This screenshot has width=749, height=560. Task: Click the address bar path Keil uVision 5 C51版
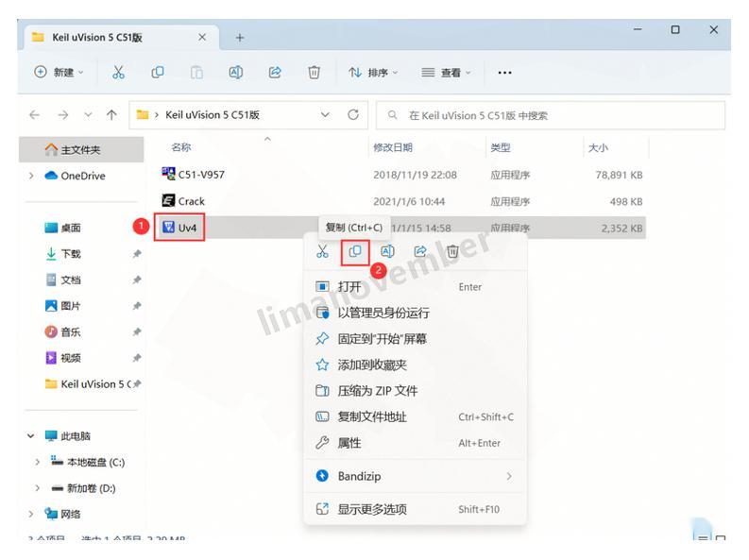(x=213, y=115)
